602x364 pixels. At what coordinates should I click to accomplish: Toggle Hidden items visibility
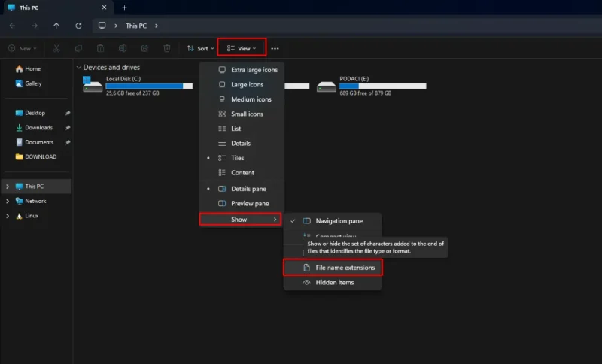pyautogui.click(x=333, y=282)
